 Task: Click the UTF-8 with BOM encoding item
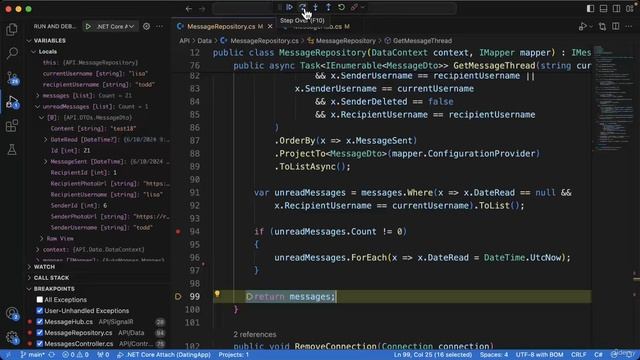(x=539, y=355)
